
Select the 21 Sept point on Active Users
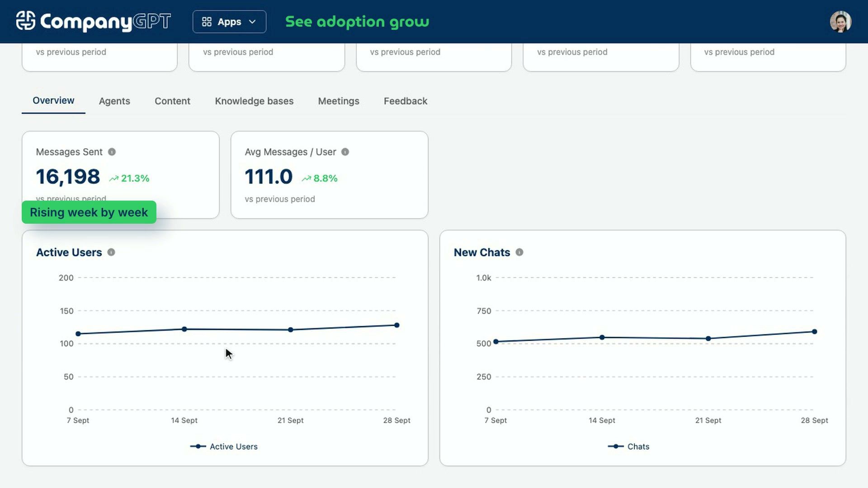[291, 330]
